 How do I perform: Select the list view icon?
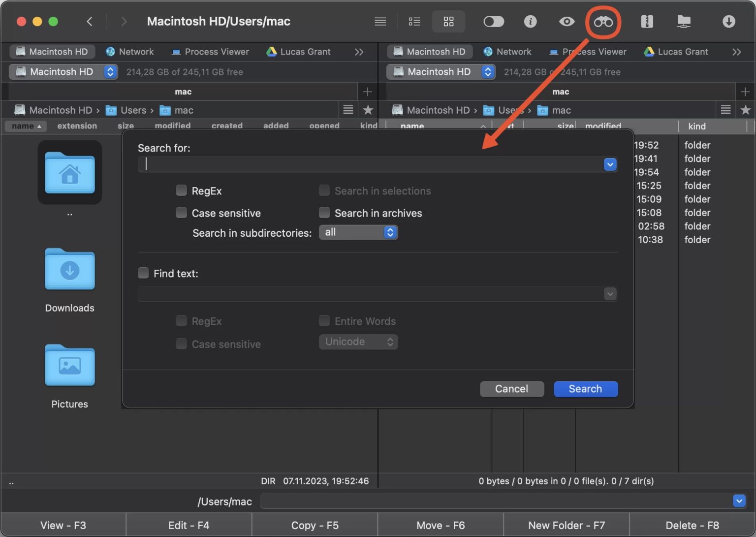[x=414, y=21]
